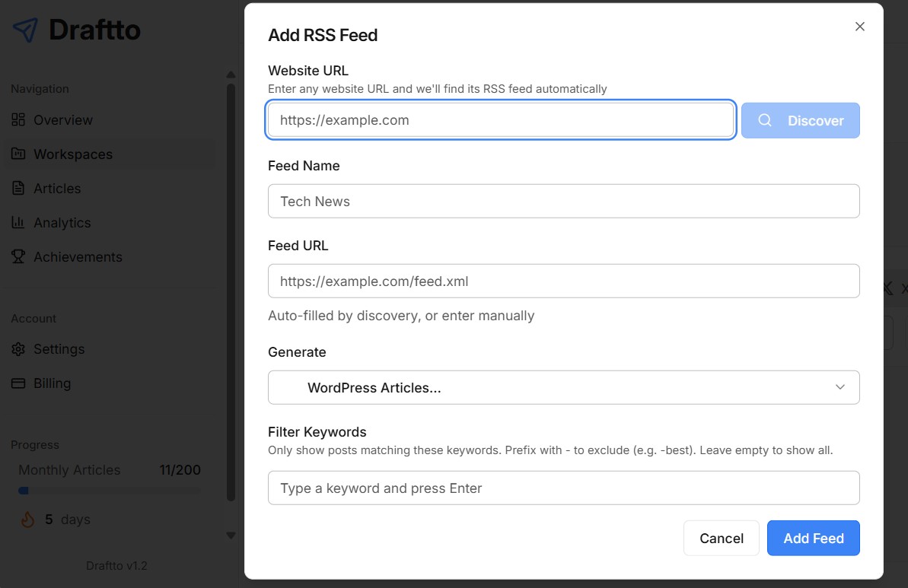Click the Filter Keywords input field

563,488
